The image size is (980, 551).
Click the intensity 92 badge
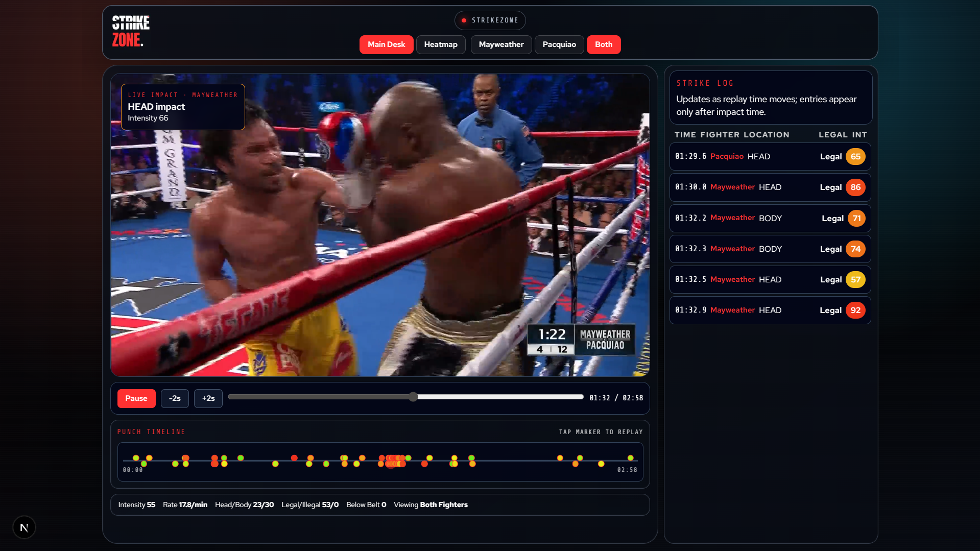point(855,310)
